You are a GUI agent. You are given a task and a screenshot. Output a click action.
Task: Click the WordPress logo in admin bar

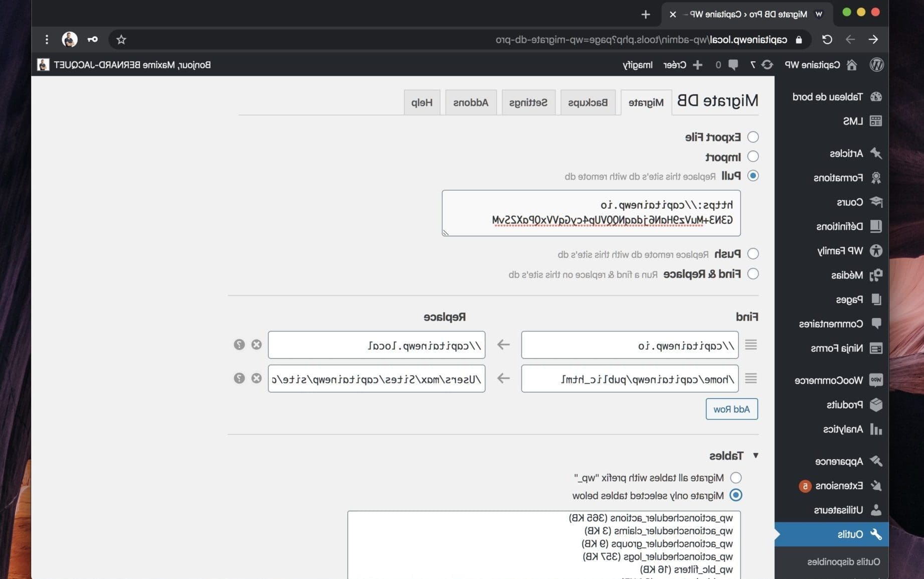click(876, 65)
